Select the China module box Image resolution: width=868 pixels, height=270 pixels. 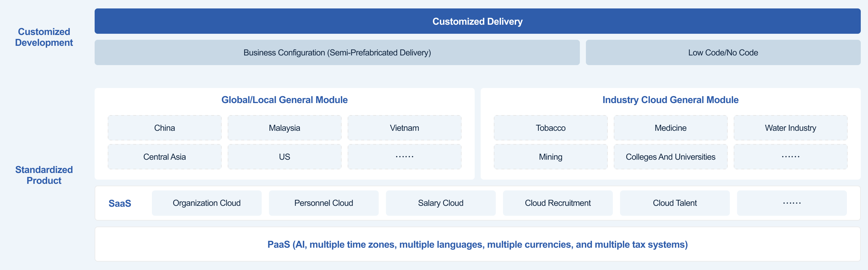(165, 128)
